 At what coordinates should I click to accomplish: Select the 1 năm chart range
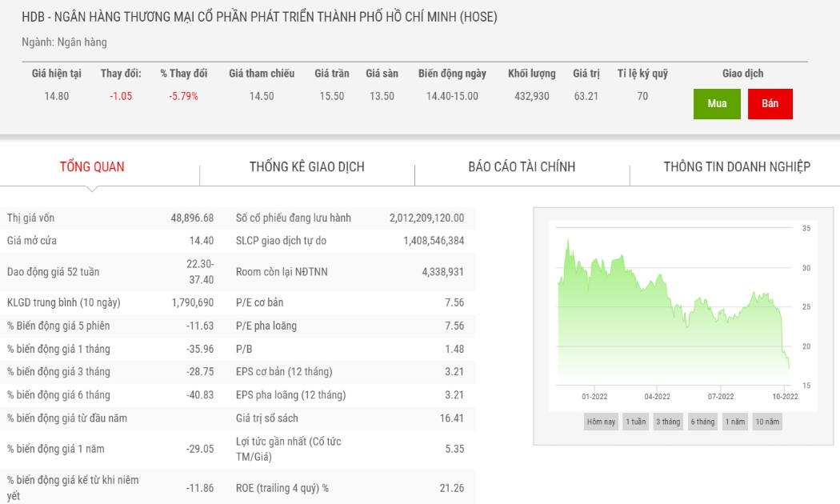coord(735,422)
